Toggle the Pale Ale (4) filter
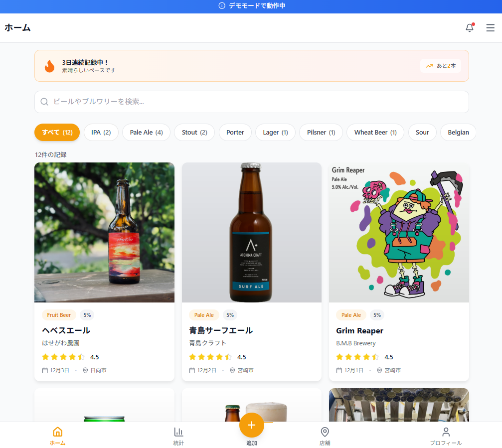 click(146, 133)
